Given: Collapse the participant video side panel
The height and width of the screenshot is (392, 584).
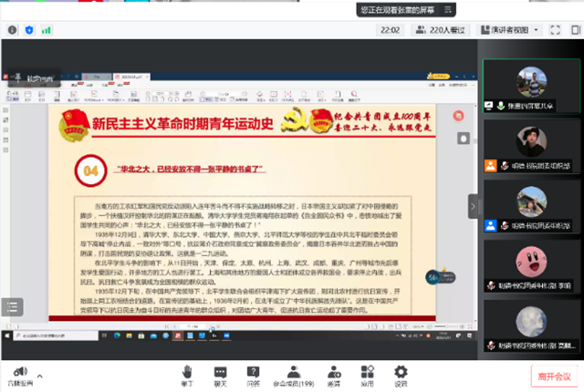Looking at the screenshot, I should (x=473, y=205).
